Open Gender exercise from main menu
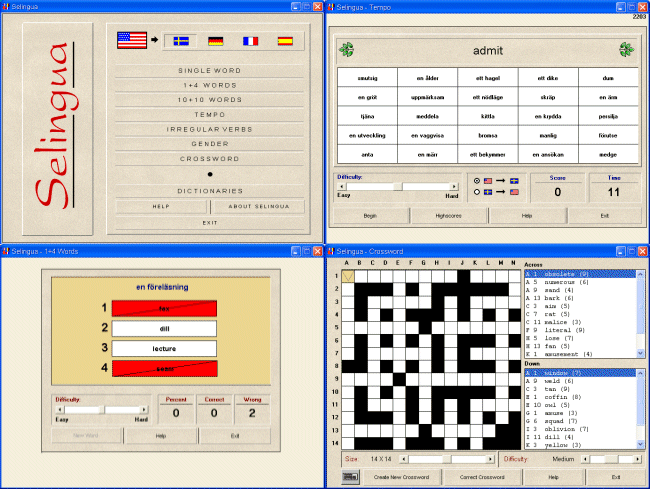 [210, 144]
